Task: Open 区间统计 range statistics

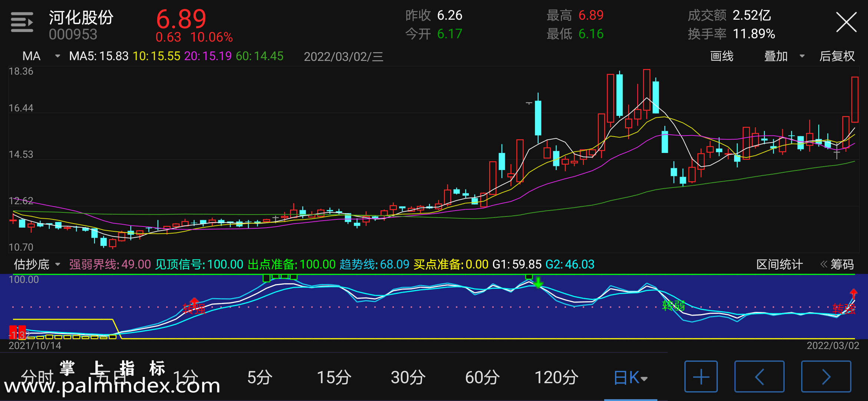Action: click(x=779, y=264)
